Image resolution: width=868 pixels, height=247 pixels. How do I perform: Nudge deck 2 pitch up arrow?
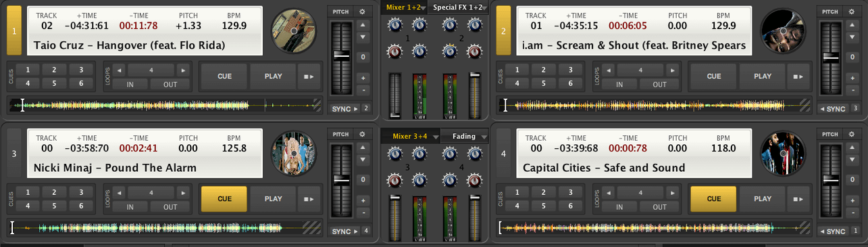pyautogui.click(x=852, y=25)
